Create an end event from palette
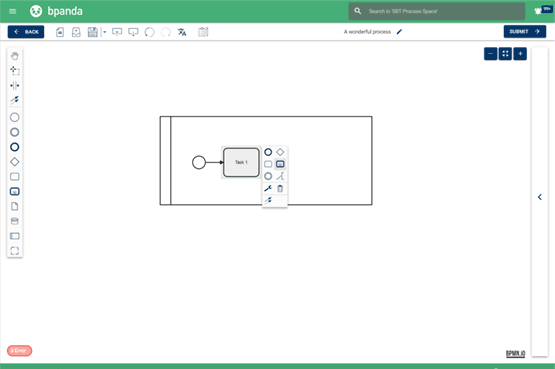The width and height of the screenshot is (555, 369). [x=15, y=147]
